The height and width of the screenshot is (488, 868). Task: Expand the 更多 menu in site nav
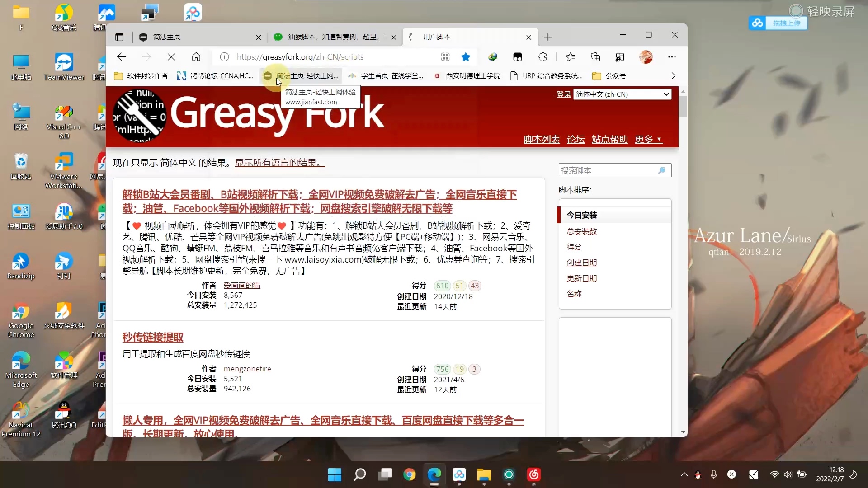(x=648, y=139)
